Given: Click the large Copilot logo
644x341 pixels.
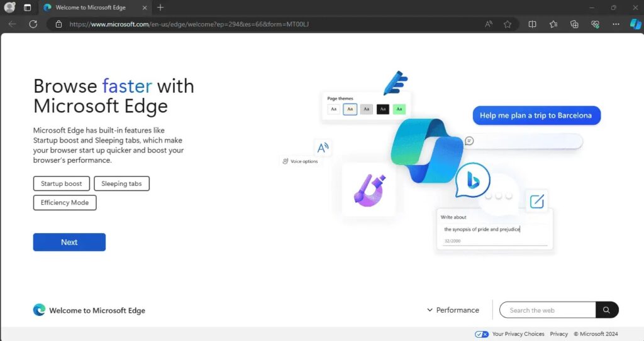Looking at the screenshot, I should [427, 151].
